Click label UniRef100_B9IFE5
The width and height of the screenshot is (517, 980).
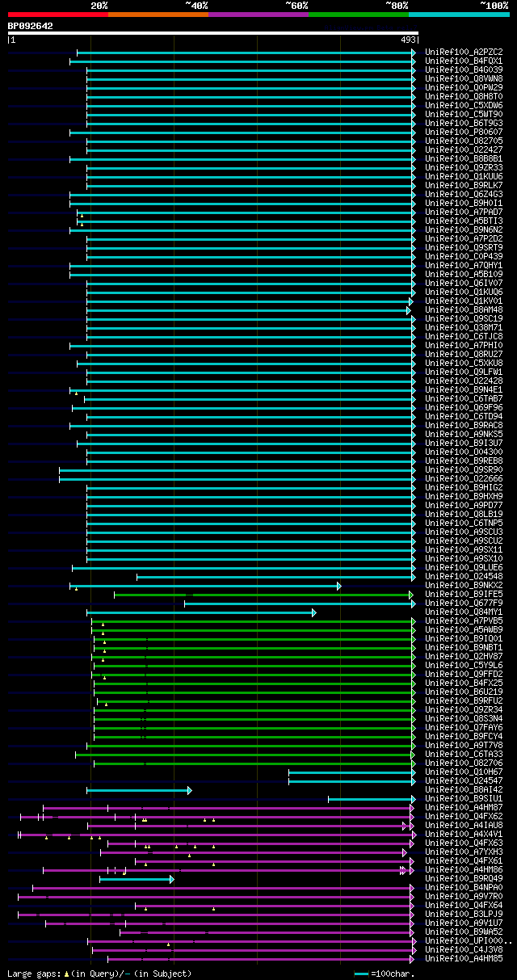click(x=464, y=594)
